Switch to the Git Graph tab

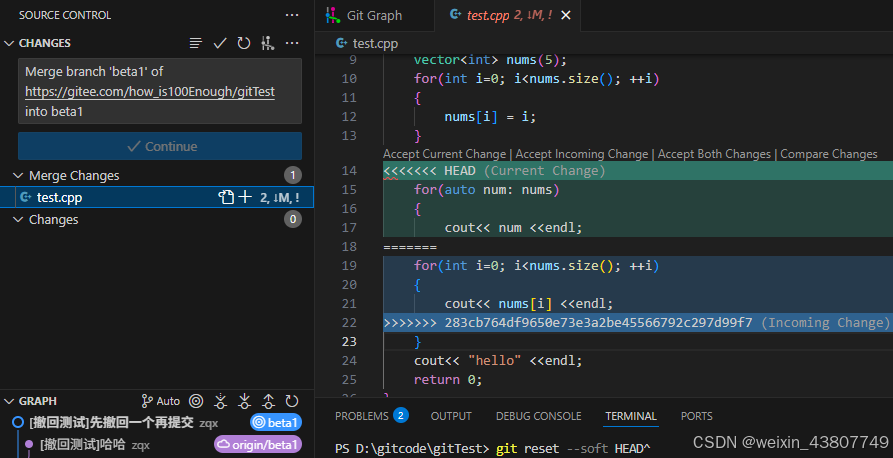point(374,15)
